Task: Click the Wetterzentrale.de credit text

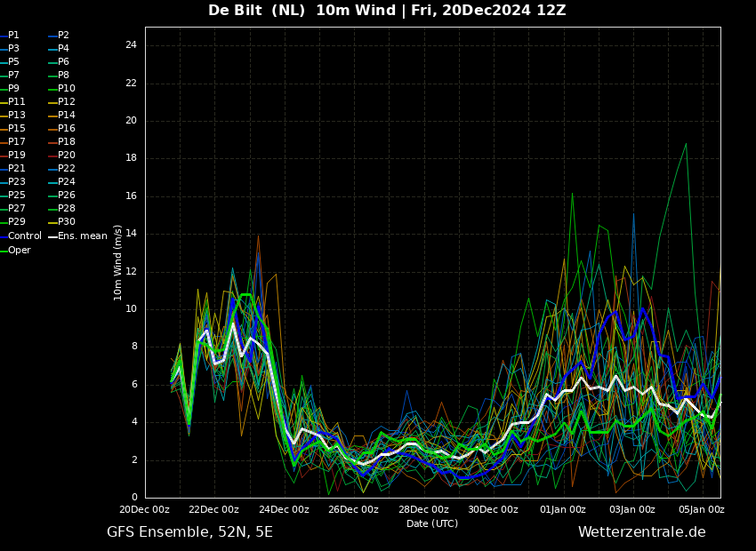Action: (x=642, y=532)
